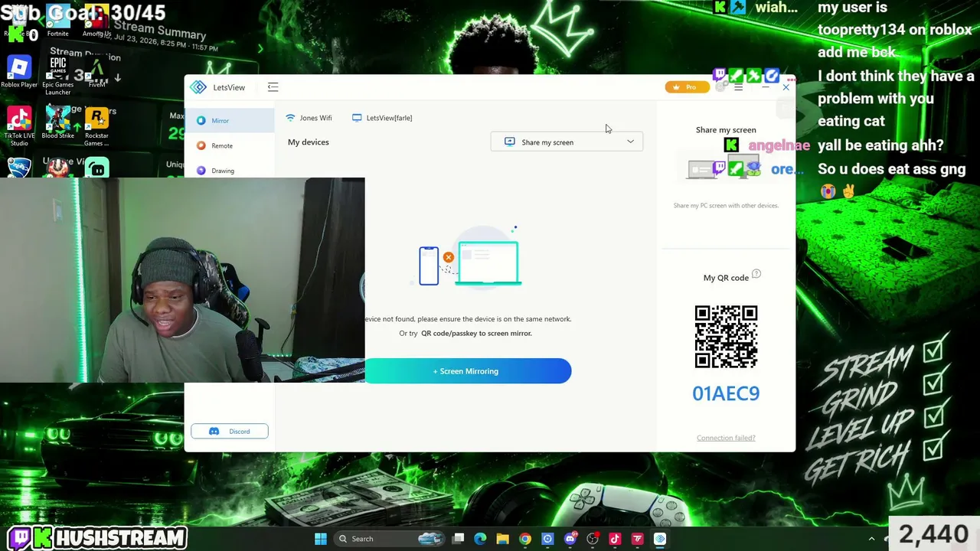Click the help icon beside My QR code
Image resolution: width=980 pixels, height=551 pixels.
756,274
